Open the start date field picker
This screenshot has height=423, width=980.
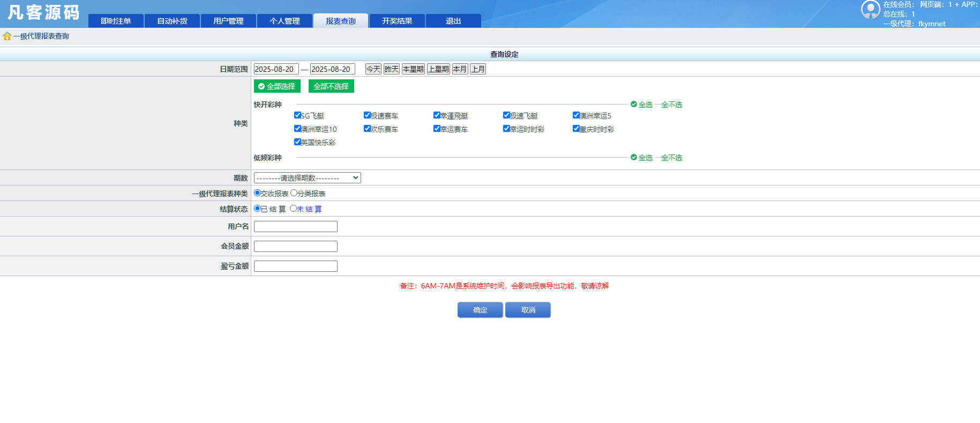tap(276, 69)
